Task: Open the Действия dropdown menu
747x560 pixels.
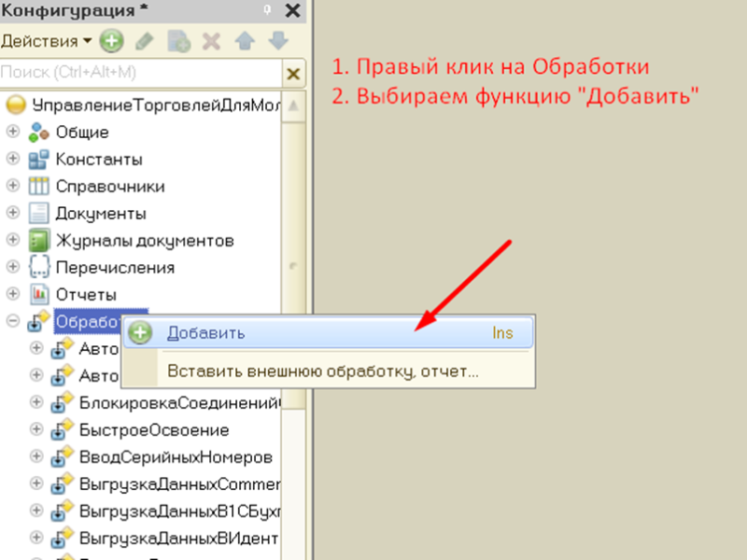Action: 46,41
